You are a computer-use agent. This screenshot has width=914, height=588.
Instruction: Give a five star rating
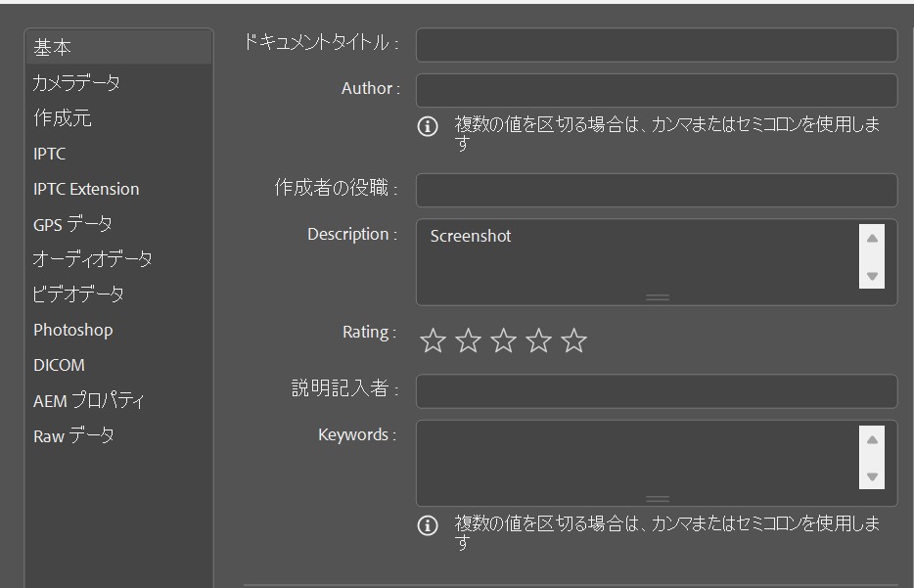(574, 340)
